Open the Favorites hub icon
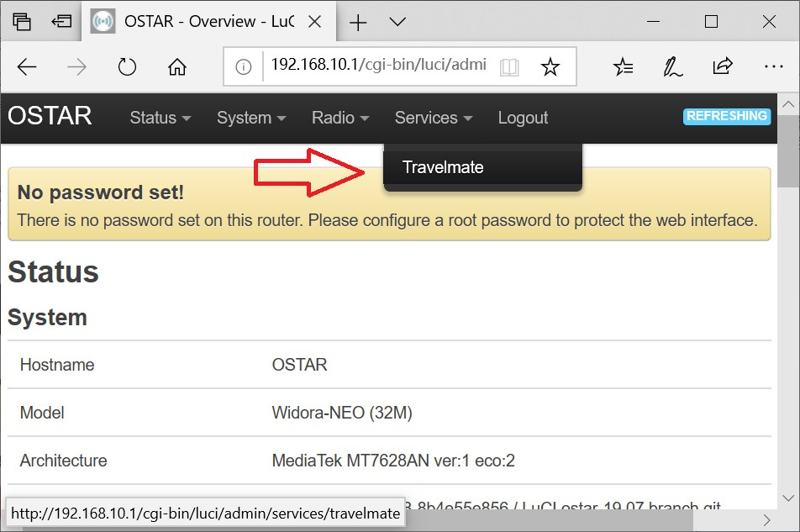 (x=623, y=67)
